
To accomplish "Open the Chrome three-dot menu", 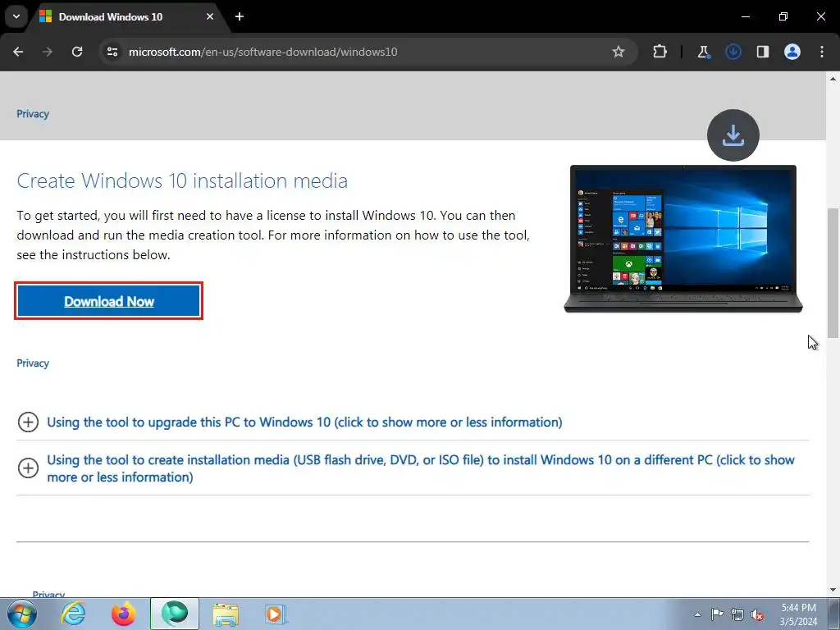I will 822,52.
